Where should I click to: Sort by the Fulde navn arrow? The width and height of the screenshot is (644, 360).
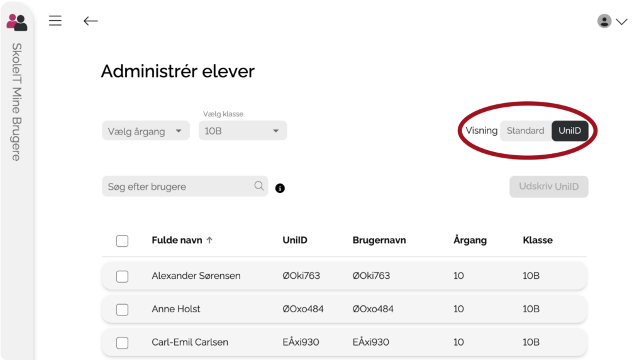pos(210,240)
